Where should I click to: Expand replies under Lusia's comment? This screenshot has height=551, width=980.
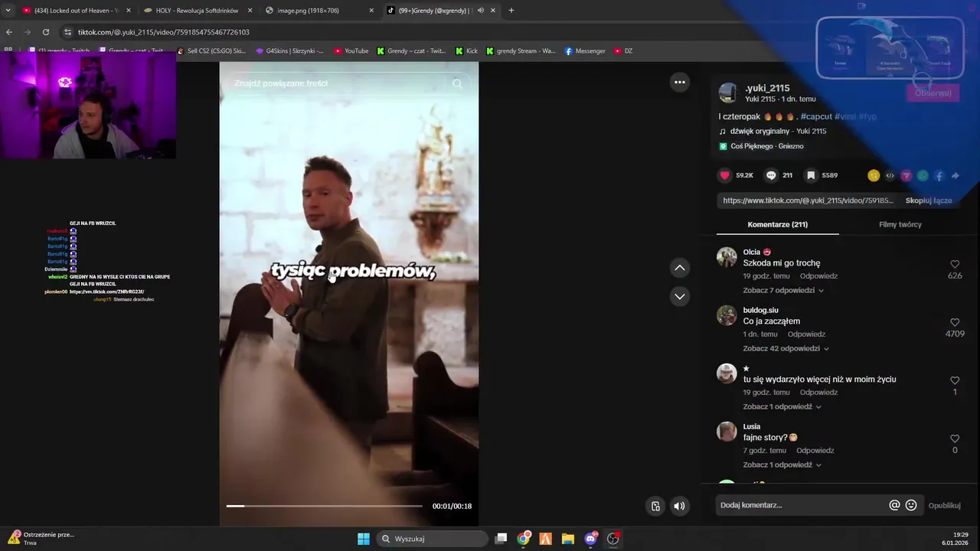782,465
